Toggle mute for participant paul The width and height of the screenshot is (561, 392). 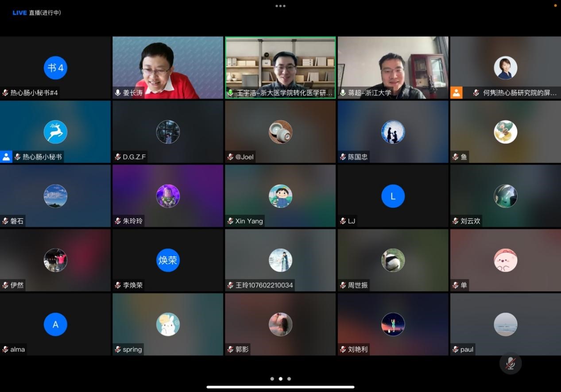[456, 350]
